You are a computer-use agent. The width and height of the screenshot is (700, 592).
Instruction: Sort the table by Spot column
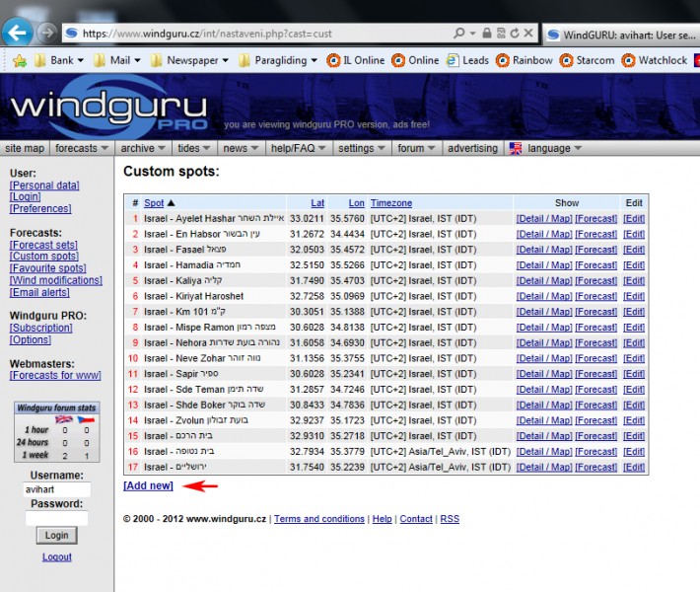pos(154,203)
